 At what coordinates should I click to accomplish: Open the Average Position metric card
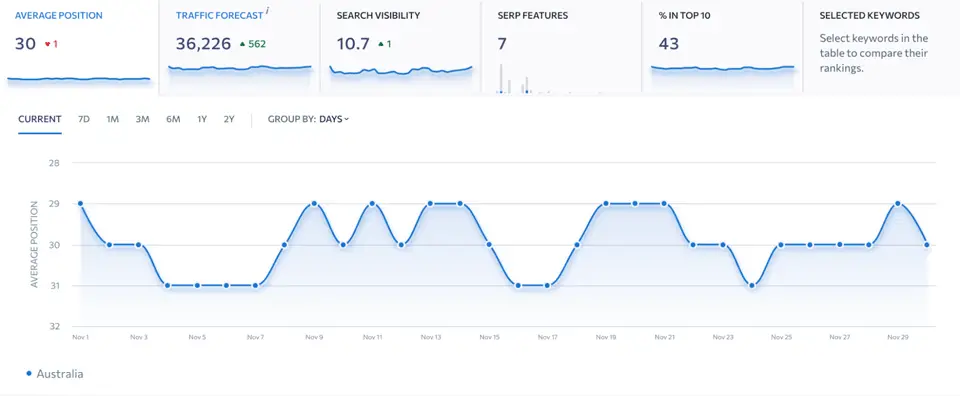click(x=79, y=48)
